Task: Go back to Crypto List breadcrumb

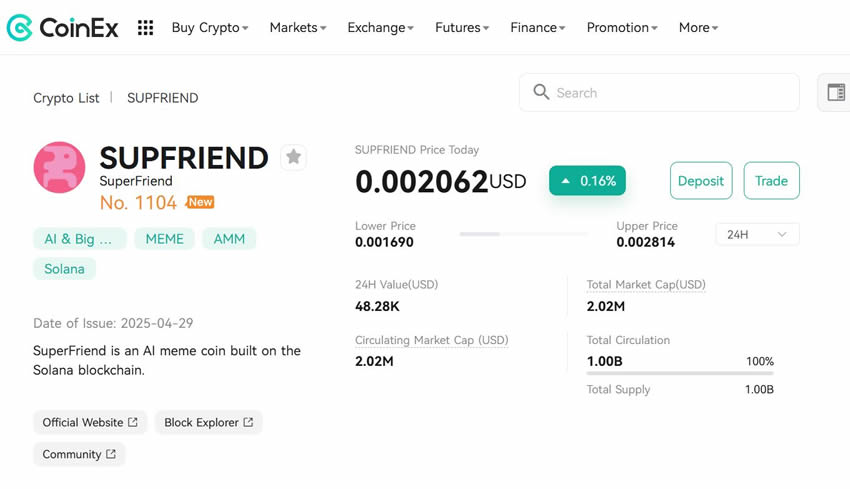Action: click(66, 98)
